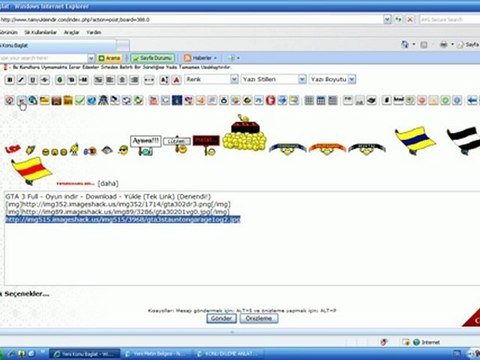
Task: Insert the yellow and red waving flag
Action: pyautogui.click(x=31, y=171)
